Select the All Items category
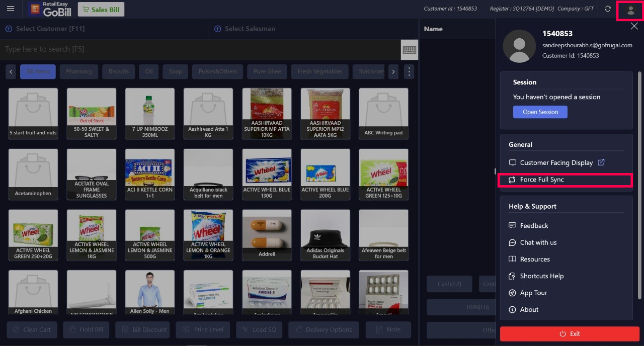Screen dimensions: 644x346 point(38,71)
